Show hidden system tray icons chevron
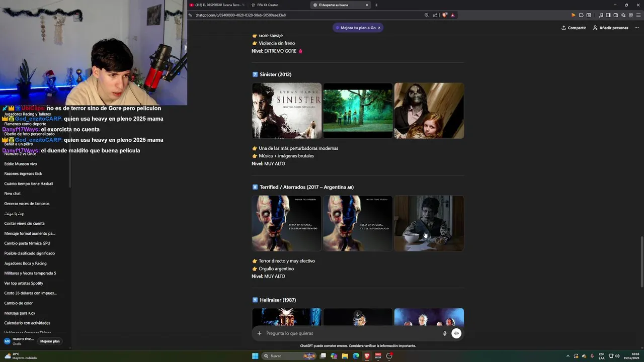The height and width of the screenshot is (362, 644). point(568,356)
